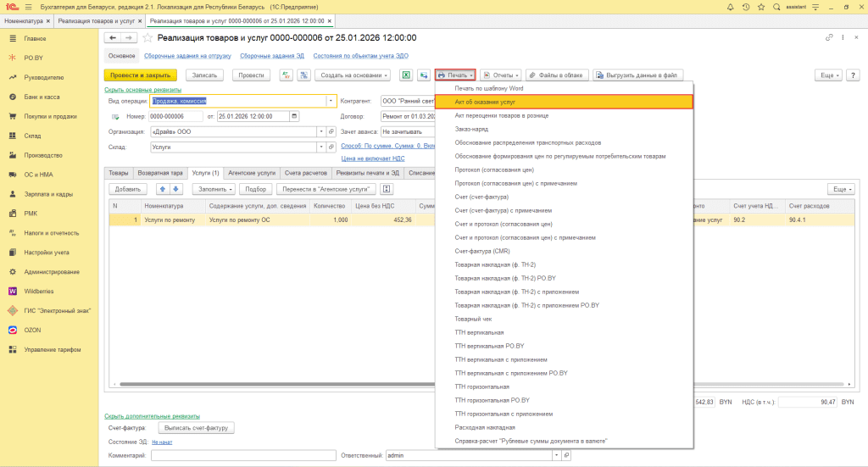868x467 pixels.
Task: Switch to the Товары tab
Action: pyautogui.click(x=119, y=173)
